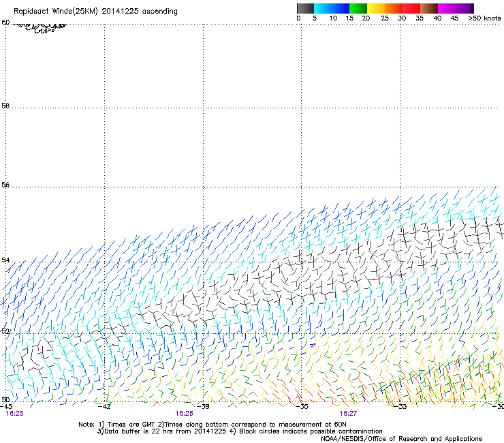Click the latitude label 60
Screen dimensions: 504x443
5,22
